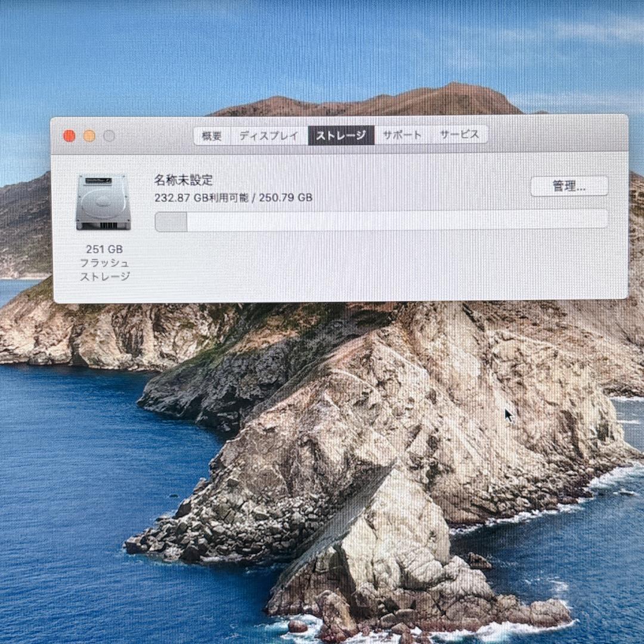
Task: Click the storage usage progress bar
Action: pyautogui.click(x=382, y=221)
